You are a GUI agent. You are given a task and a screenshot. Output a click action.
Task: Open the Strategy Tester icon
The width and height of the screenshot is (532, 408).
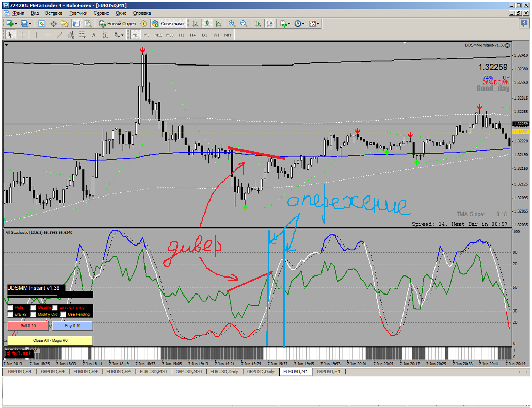tap(88, 23)
